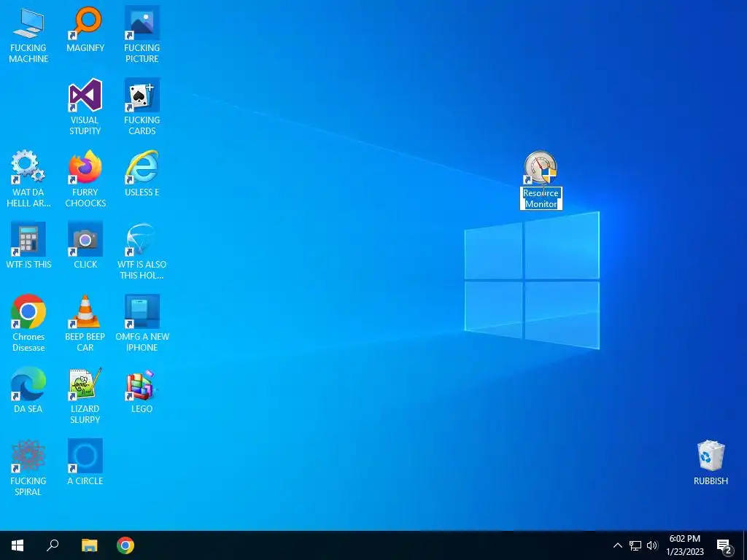Viewport: 747px width, 560px height.
Task: Open network status tray icon
Action: pyautogui.click(x=635, y=545)
